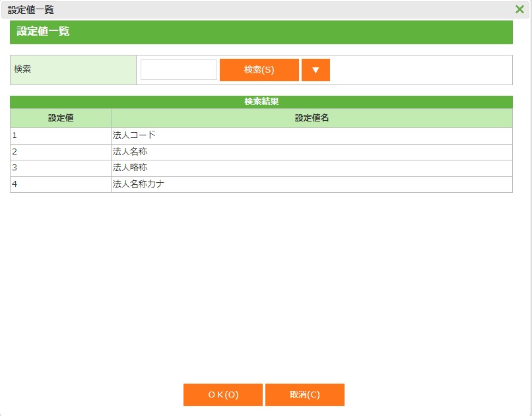Click setting value 3 cell

61,168
